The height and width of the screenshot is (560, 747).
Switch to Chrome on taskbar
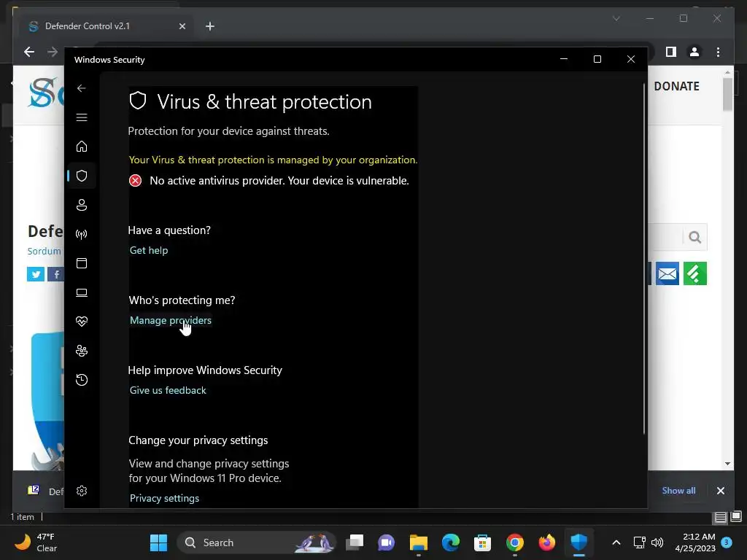(x=515, y=542)
